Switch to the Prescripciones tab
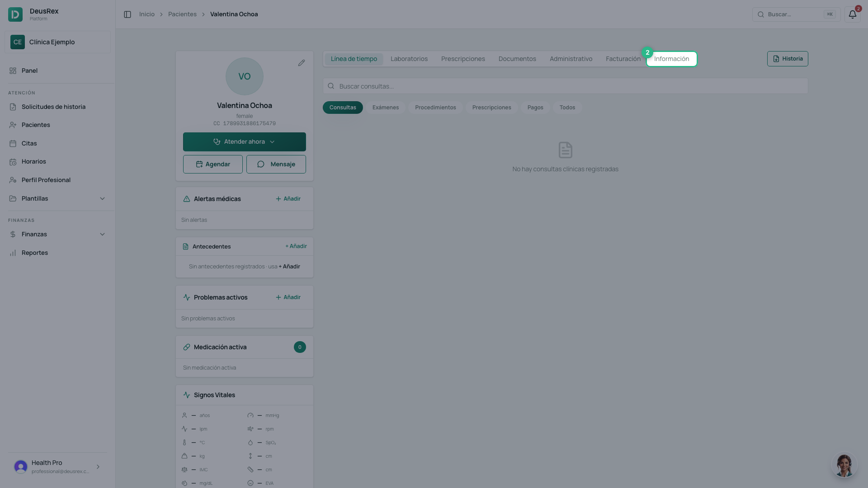Image resolution: width=868 pixels, height=488 pixels. tap(463, 59)
